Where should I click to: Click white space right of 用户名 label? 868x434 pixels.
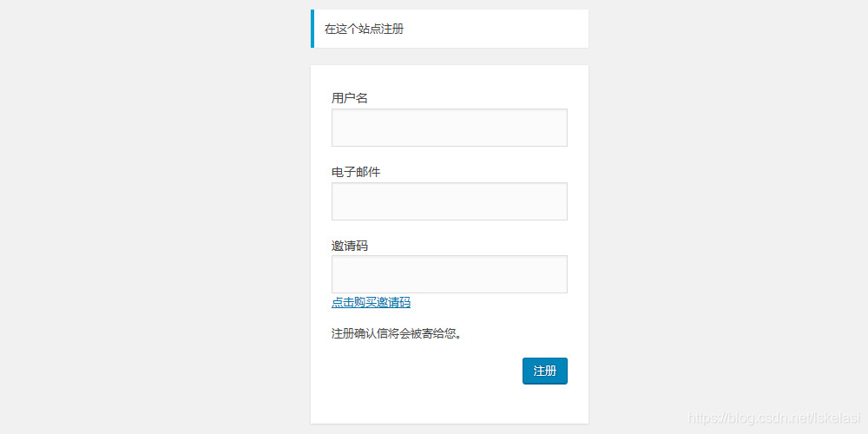(x=469, y=98)
